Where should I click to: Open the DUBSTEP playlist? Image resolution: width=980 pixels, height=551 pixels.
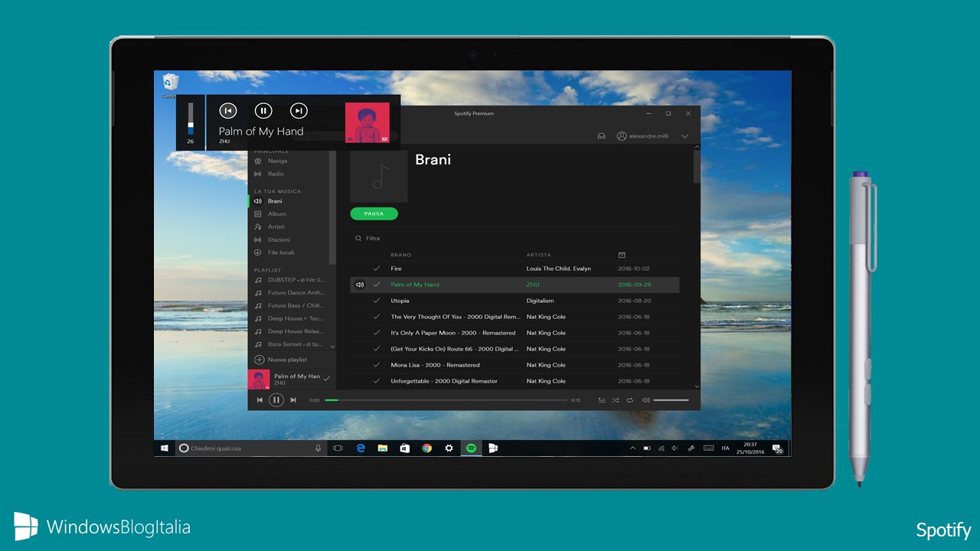pyautogui.click(x=296, y=280)
